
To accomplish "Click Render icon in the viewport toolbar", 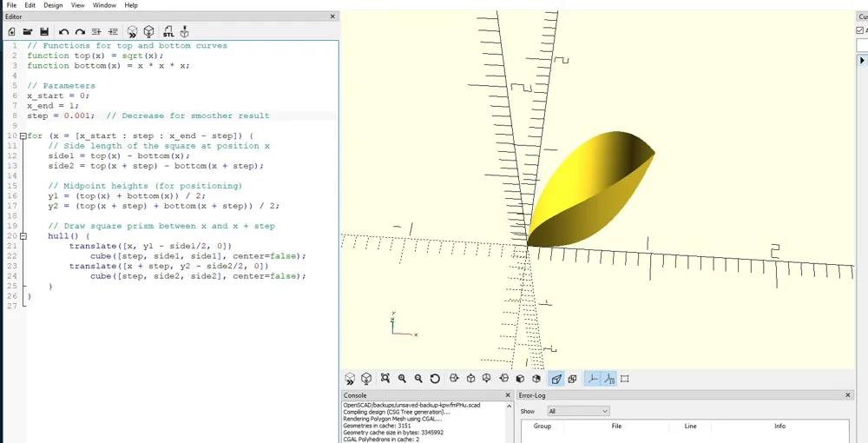I will pyautogui.click(x=366, y=379).
